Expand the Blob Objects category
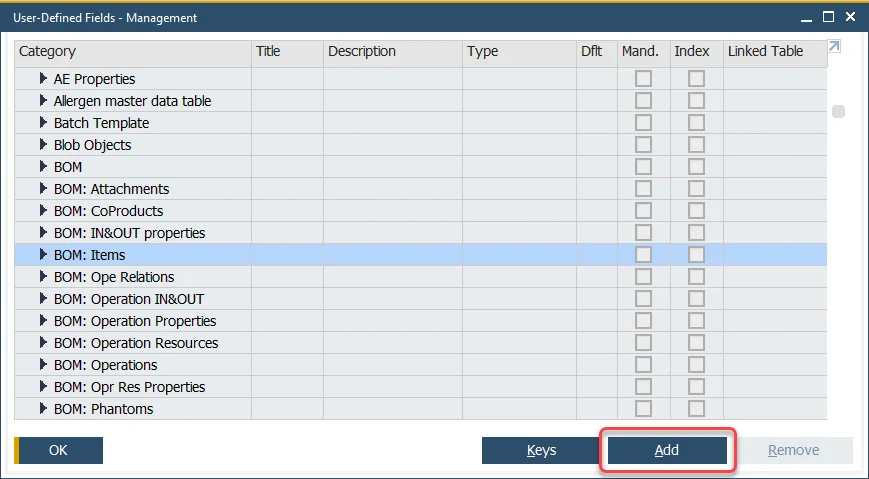 click(43, 145)
